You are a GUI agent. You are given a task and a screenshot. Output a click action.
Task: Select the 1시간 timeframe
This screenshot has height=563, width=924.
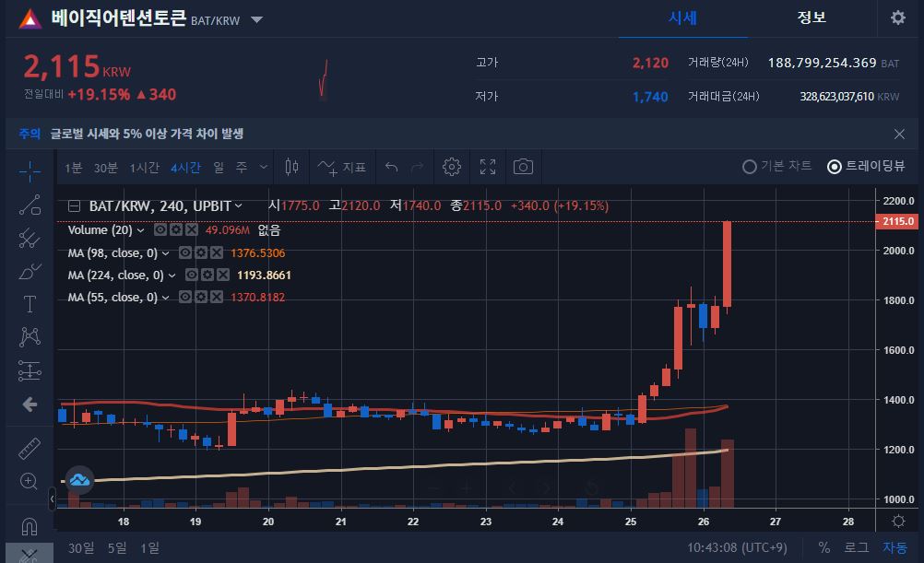tap(145, 168)
